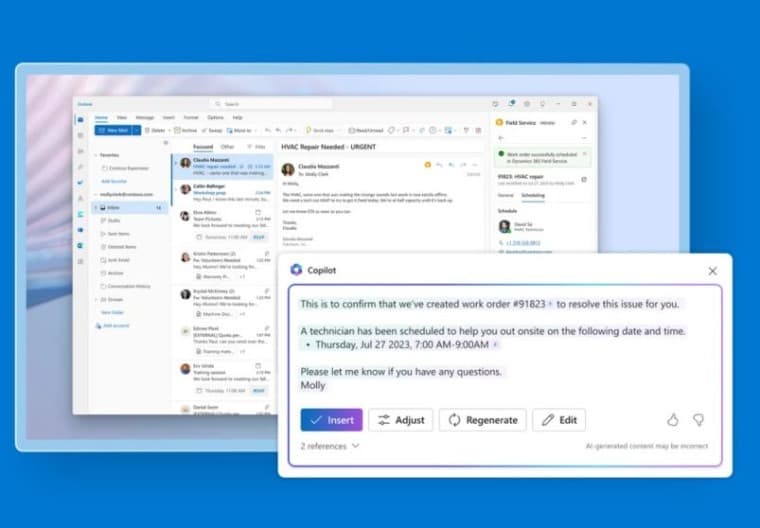Insert the Copilot draft into the email
The width and height of the screenshot is (760, 528).
click(331, 420)
